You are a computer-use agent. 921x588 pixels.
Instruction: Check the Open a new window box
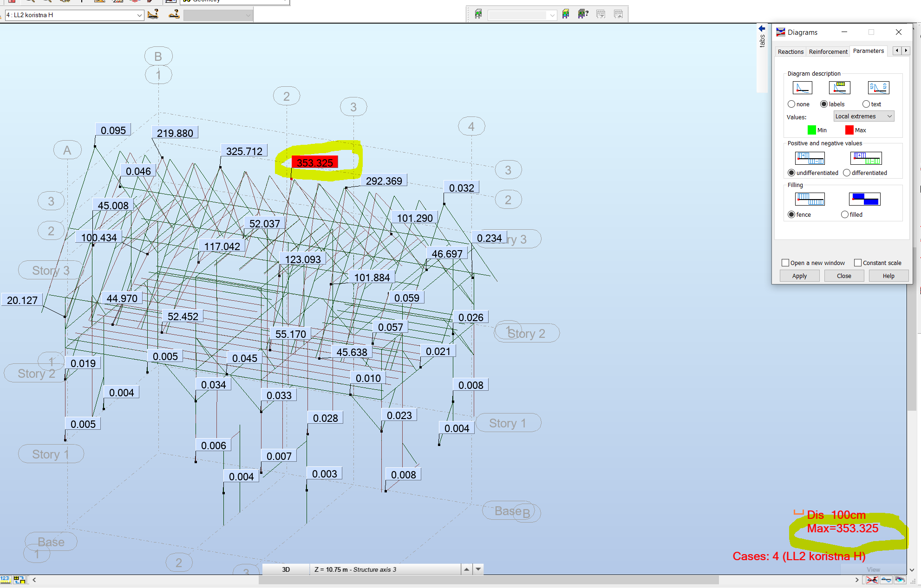785,263
